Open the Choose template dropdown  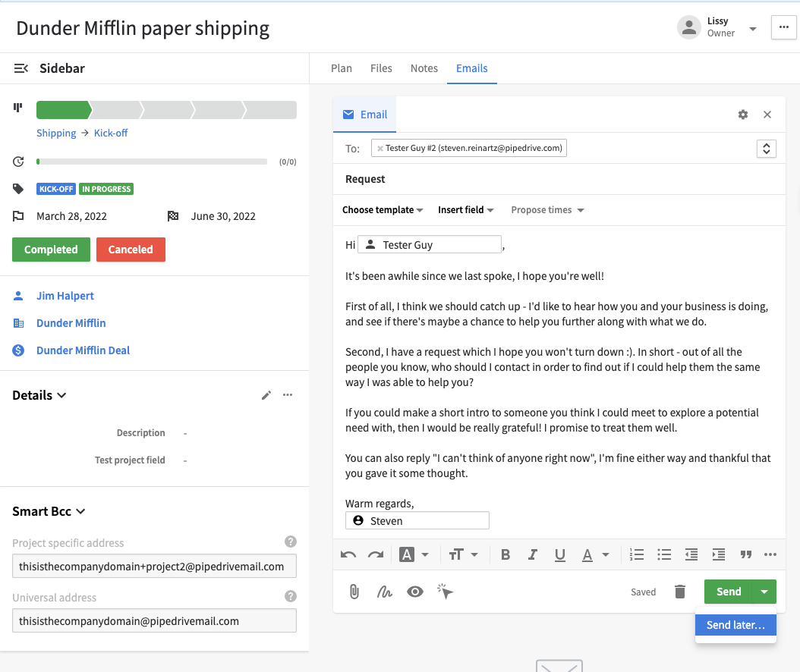[x=382, y=209]
